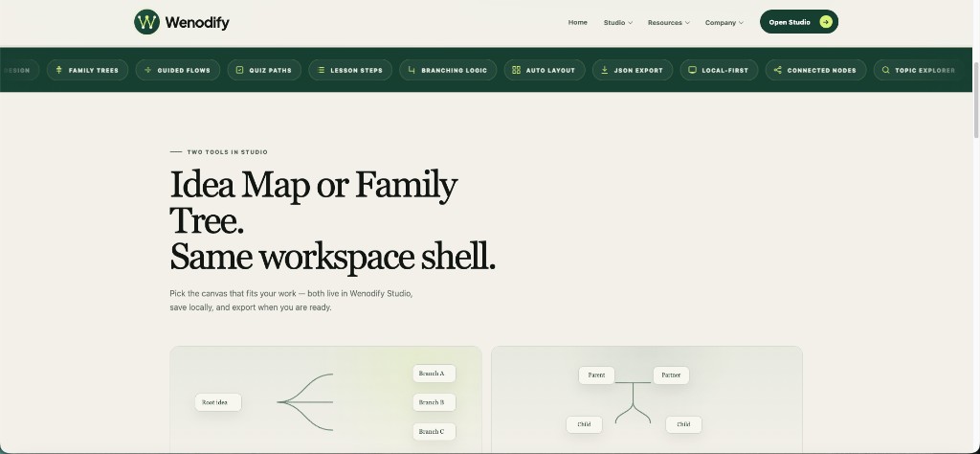This screenshot has height=454, width=980.
Task: Click the Local-First monitor icon
Action: [693, 70]
